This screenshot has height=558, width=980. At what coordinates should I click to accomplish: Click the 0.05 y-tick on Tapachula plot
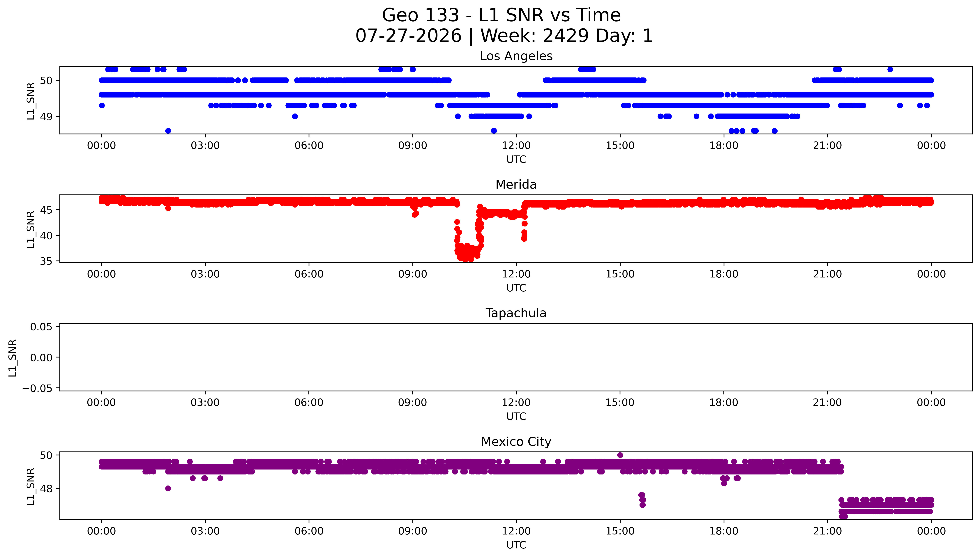point(41,327)
